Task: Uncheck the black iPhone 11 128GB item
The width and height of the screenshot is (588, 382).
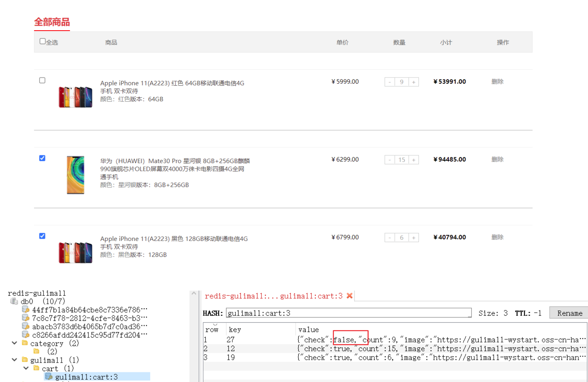Action: pyautogui.click(x=42, y=236)
